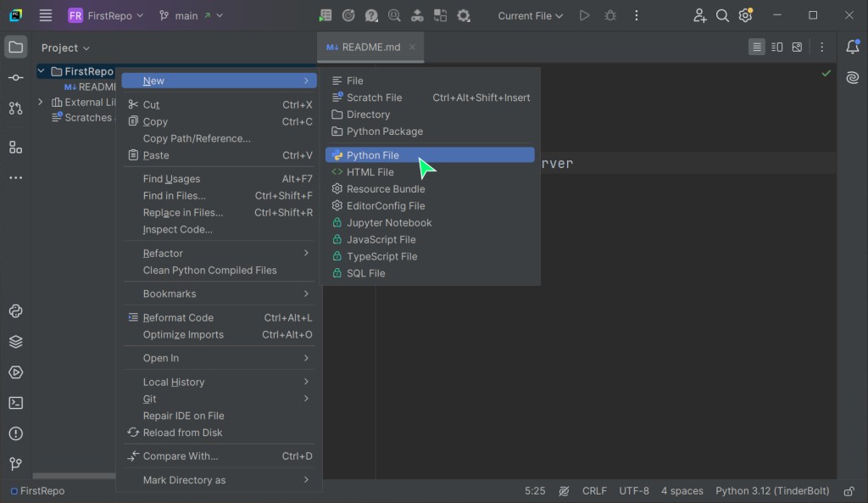Viewport: 868px width, 503px height.
Task: Choose Reformat Code in context menu
Action: pyautogui.click(x=178, y=318)
